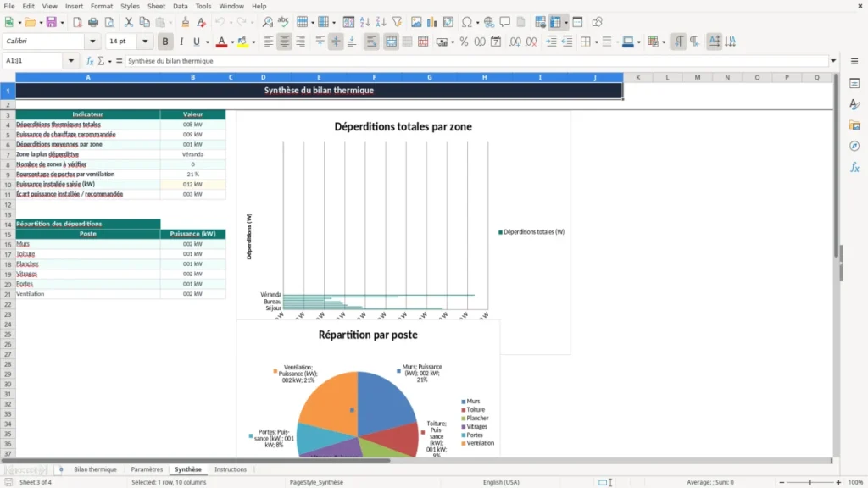The width and height of the screenshot is (868, 488).
Task: Align text left
Action: click(269, 42)
